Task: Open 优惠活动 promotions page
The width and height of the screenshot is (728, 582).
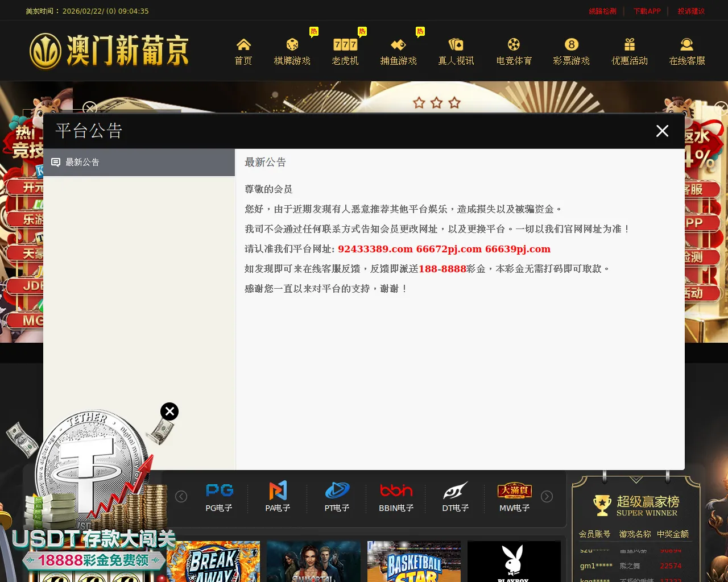Action: [629, 51]
